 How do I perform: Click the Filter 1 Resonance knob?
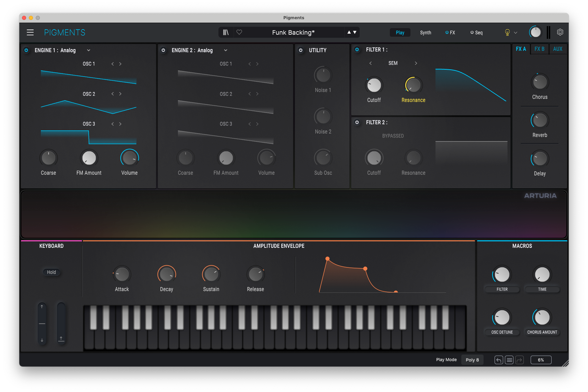coord(414,85)
